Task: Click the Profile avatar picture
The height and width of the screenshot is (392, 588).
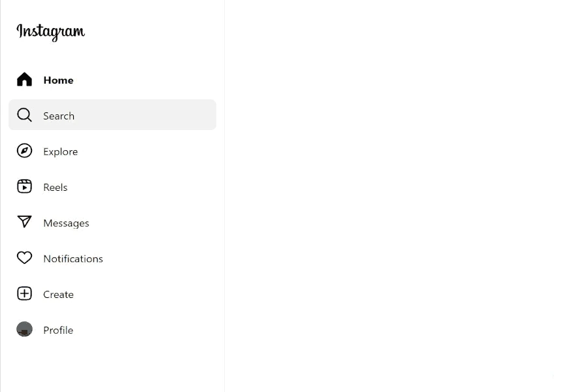Action: pyautogui.click(x=24, y=329)
